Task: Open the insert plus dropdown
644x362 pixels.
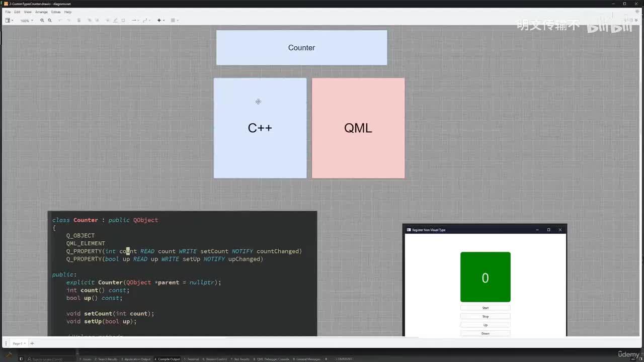Action: pyautogui.click(x=160, y=21)
